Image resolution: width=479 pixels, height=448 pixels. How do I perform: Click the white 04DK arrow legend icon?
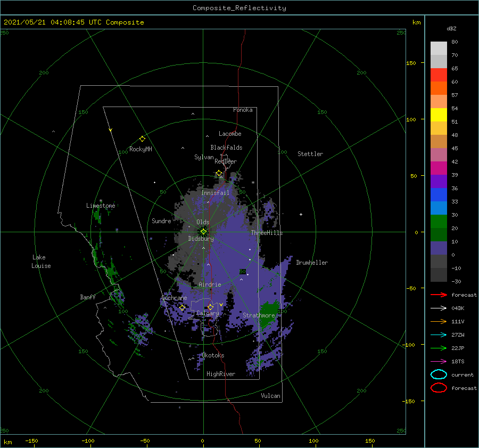click(439, 308)
